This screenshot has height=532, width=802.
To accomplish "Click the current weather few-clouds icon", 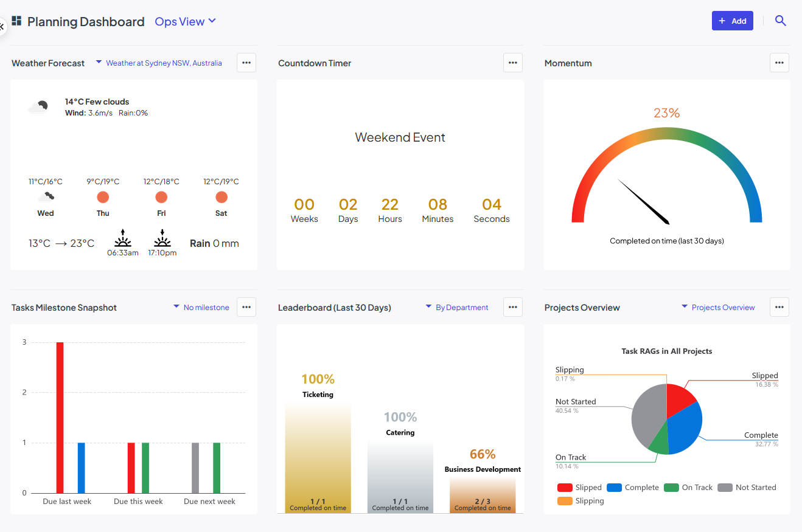I will tap(38, 107).
